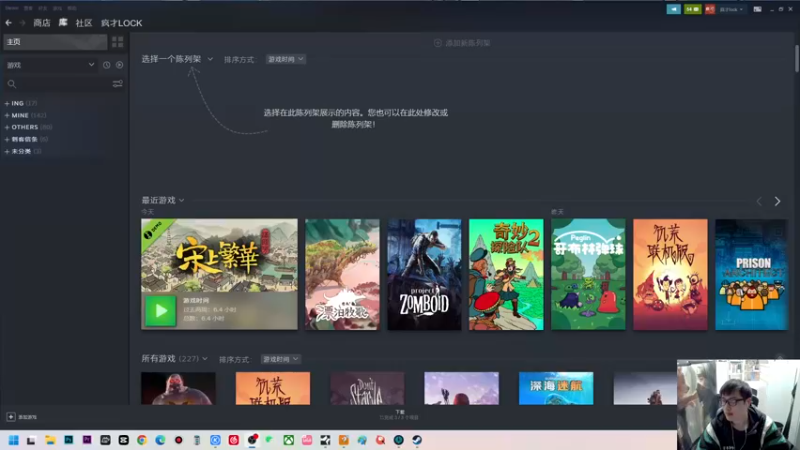
Task: Play the 宋上繁華 demo with green button
Action: pos(160,311)
